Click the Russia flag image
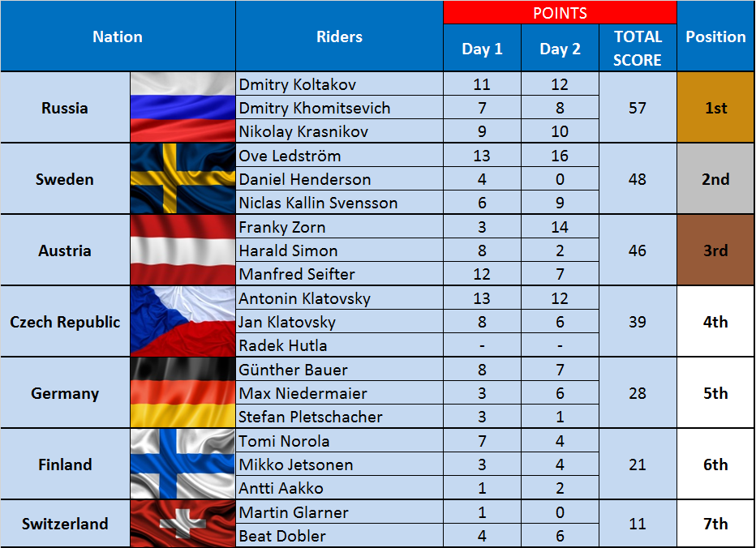This screenshot has height=548, width=756. coord(183,108)
